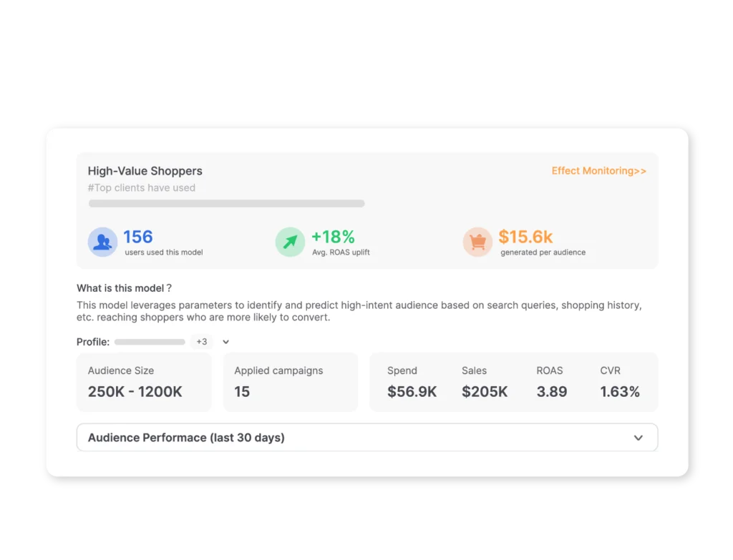Click the gray bar under Top clients
Viewport: 733px width, 560px height.
point(226,204)
